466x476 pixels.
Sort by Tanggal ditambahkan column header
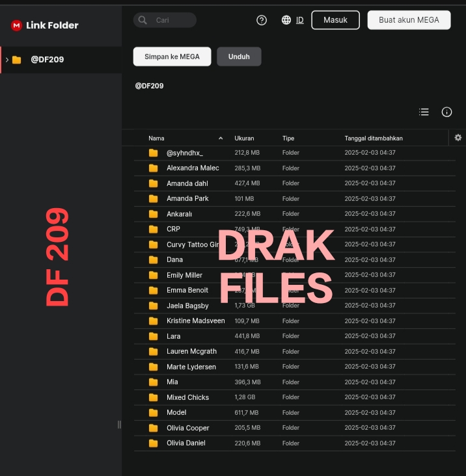pos(374,139)
